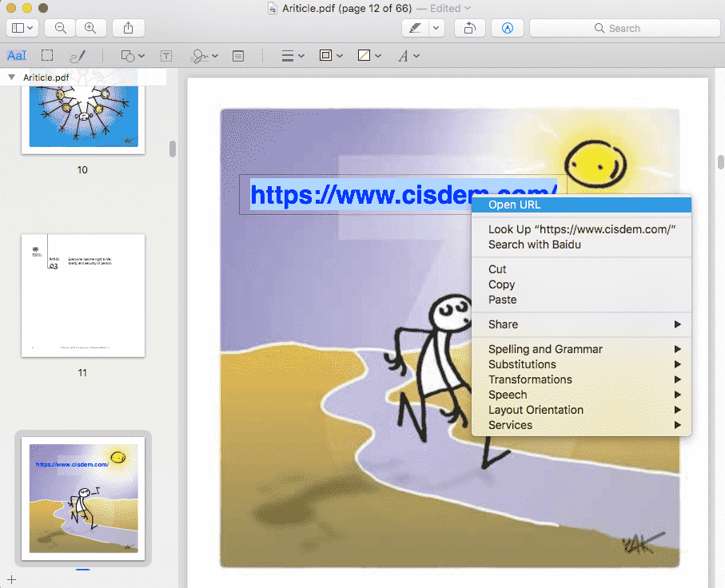Click the rotate page button
Viewport: 725px width, 588px height.
coord(470,28)
